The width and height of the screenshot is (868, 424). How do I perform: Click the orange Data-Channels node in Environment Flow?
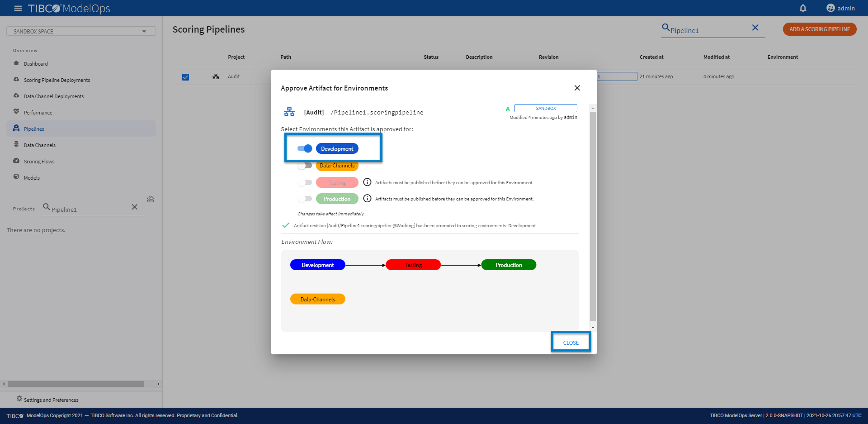tap(318, 299)
